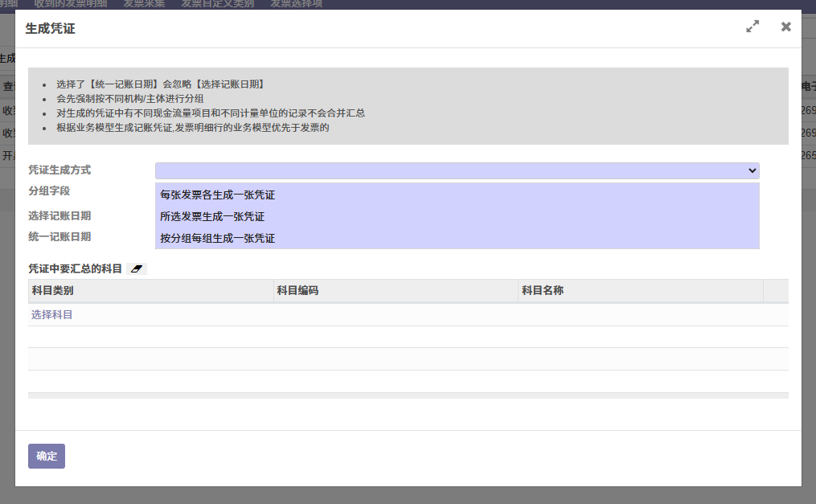
Task: Click the 分组字段 label
Action: pyautogui.click(x=49, y=191)
